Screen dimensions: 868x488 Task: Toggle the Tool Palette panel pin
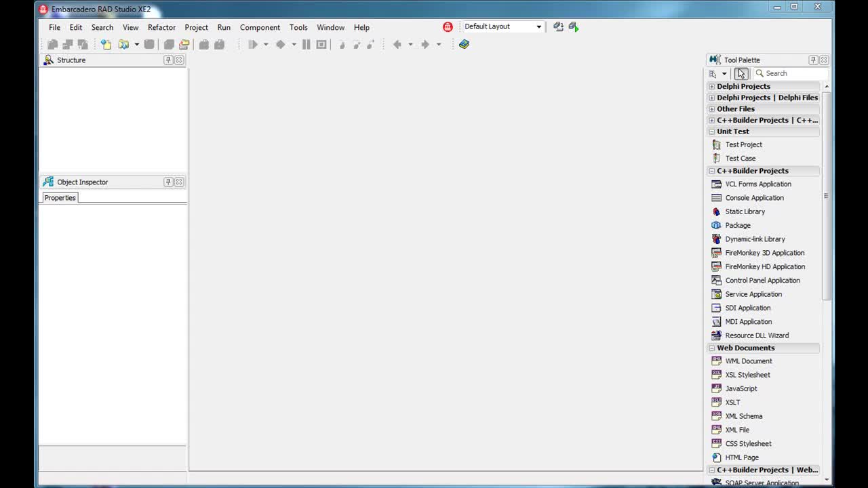click(813, 60)
